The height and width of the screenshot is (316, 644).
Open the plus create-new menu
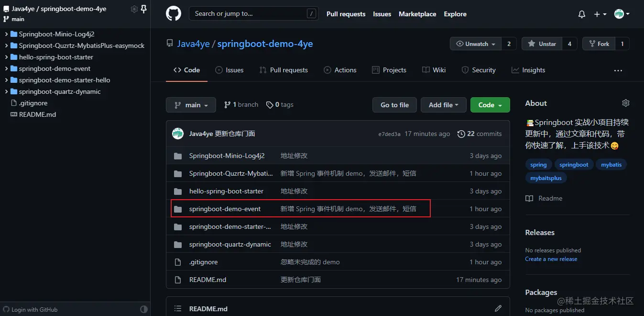[x=600, y=14]
